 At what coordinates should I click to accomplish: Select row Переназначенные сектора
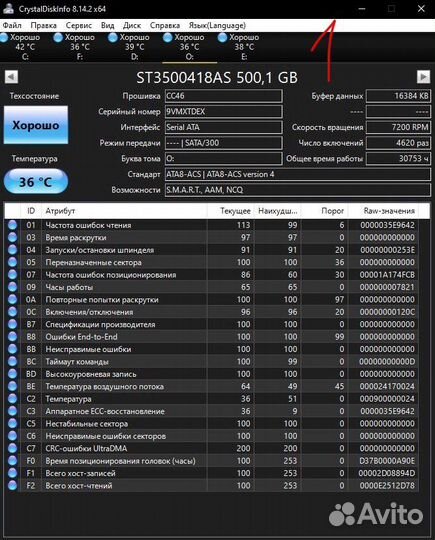click(212, 262)
